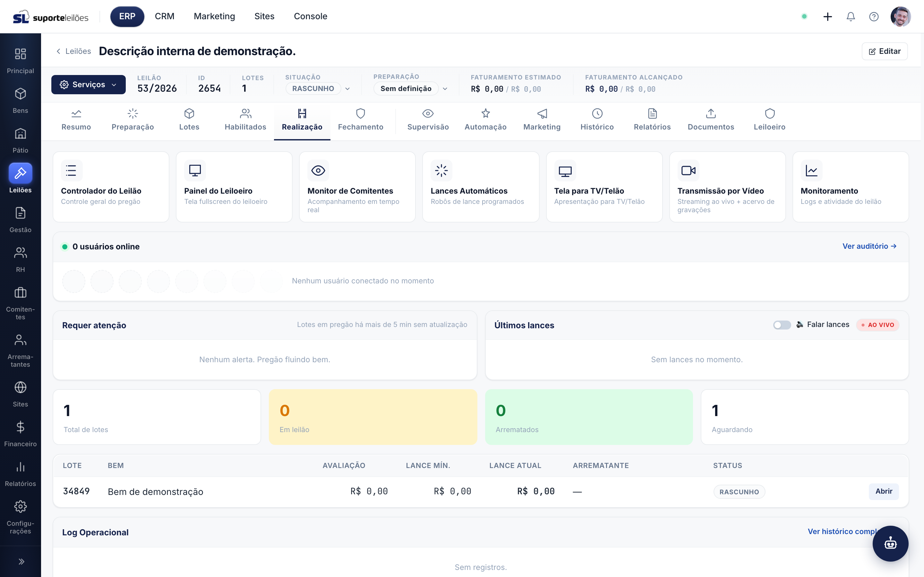Open Transmissão por Vídeo card
924x577 pixels.
pos(727,187)
